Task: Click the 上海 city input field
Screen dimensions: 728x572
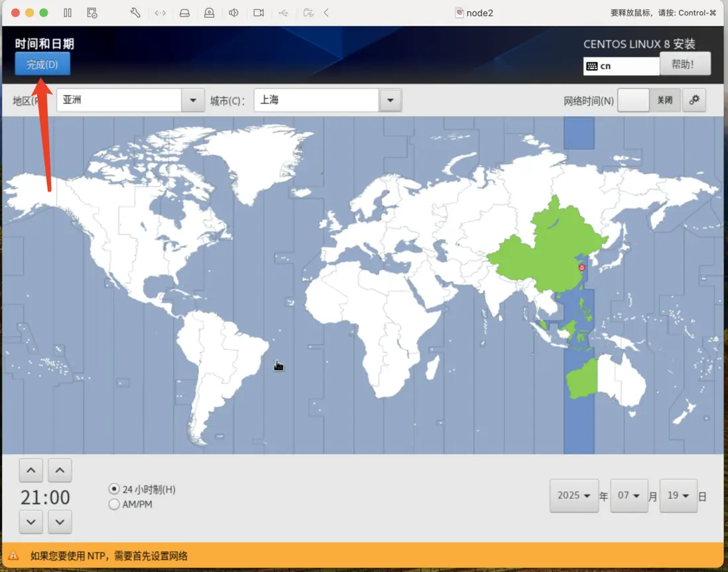Action: pyautogui.click(x=316, y=100)
